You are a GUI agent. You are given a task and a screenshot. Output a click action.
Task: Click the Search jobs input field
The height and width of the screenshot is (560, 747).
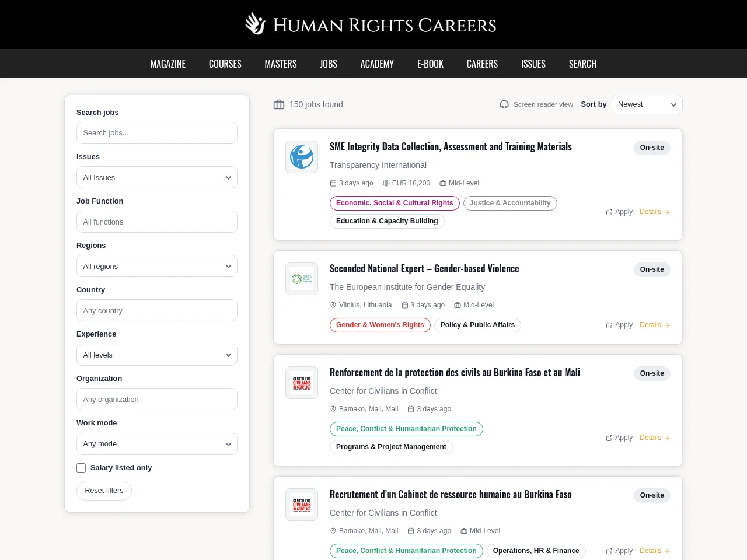pyautogui.click(x=157, y=133)
